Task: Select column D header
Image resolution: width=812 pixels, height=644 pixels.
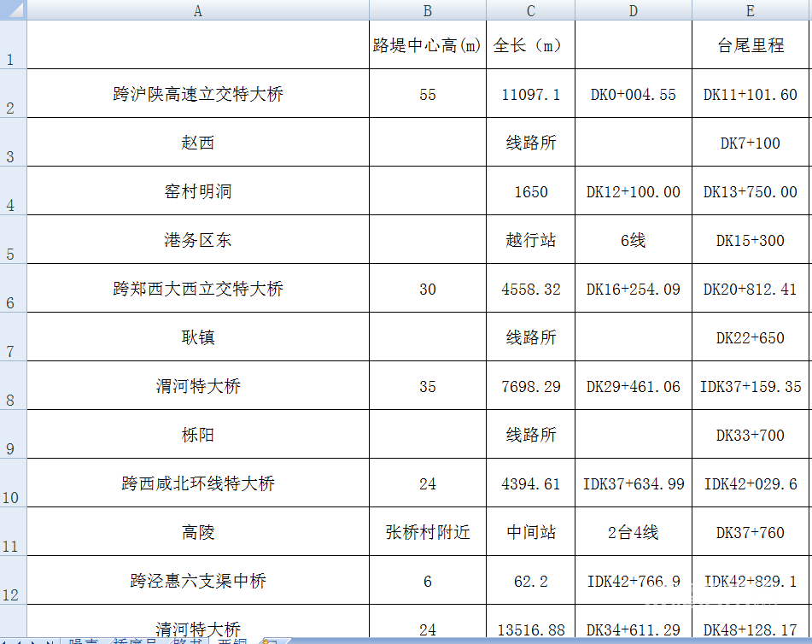Action: (633, 10)
